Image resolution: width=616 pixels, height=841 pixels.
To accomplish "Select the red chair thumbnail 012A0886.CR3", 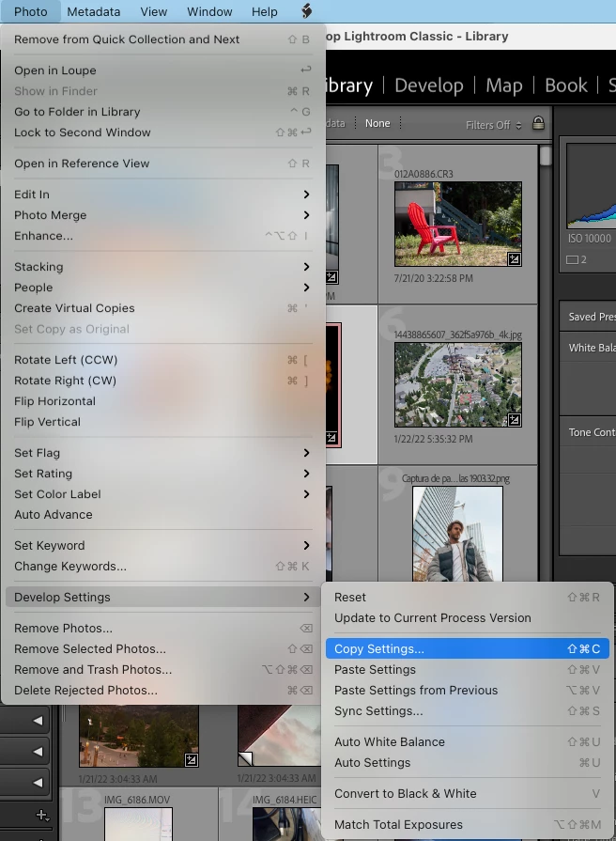I will (458, 224).
